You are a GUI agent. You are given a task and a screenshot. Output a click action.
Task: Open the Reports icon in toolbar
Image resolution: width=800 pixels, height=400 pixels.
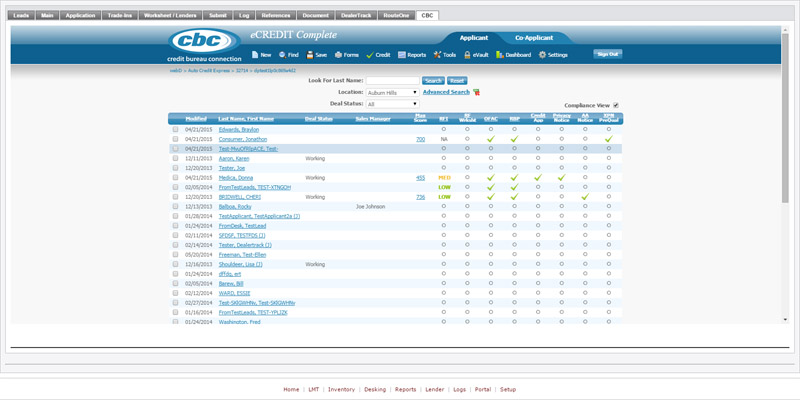tap(402, 55)
